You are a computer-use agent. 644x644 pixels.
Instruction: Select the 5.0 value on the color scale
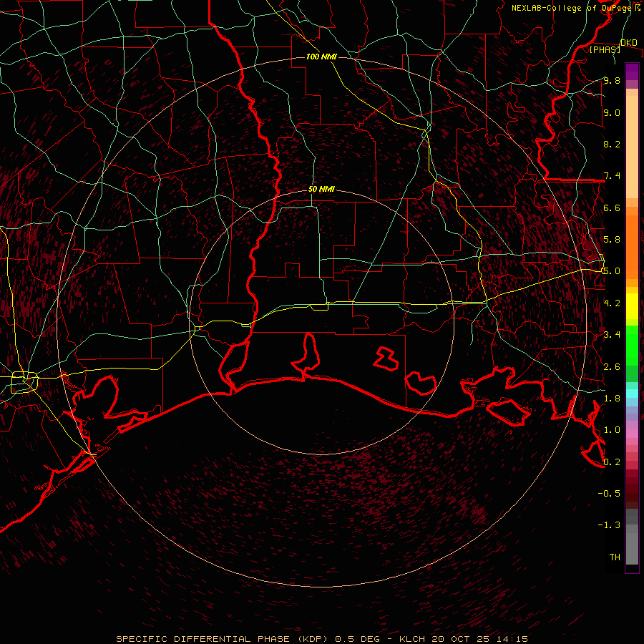pos(612,271)
